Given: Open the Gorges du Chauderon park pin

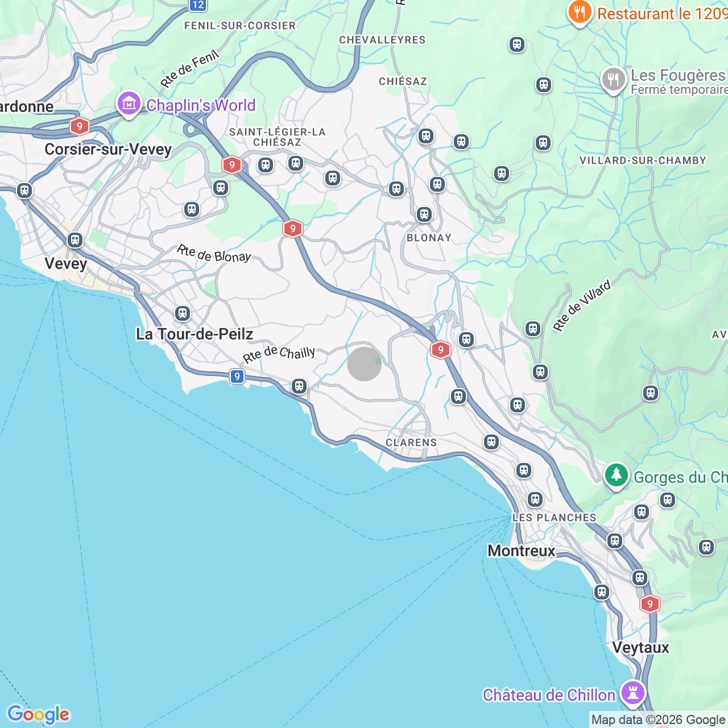Looking at the screenshot, I should click(616, 475).
